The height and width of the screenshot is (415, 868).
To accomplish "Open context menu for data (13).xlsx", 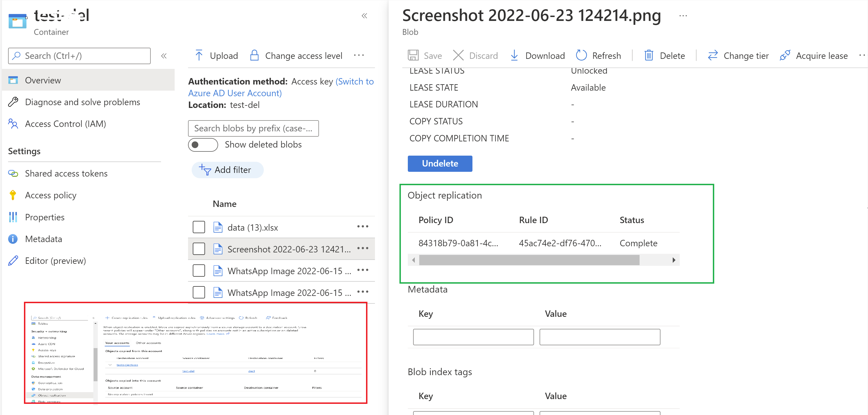I will [x=363, y=227].
